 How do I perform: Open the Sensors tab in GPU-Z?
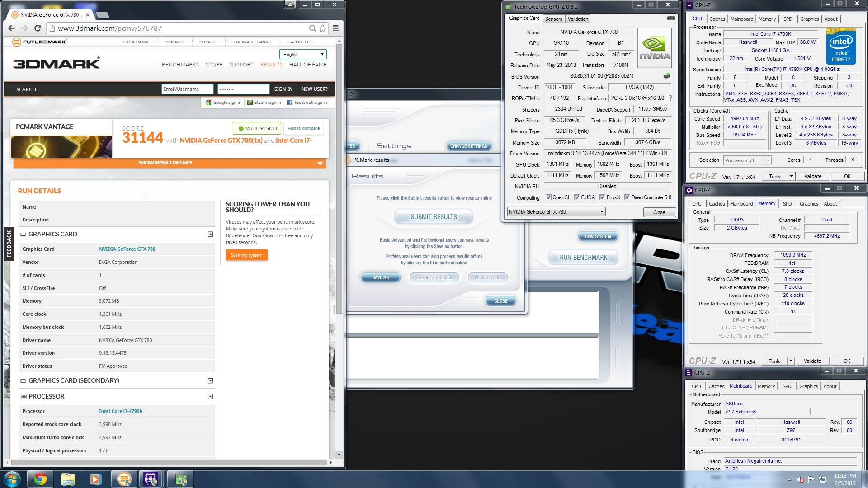(553, 19)
